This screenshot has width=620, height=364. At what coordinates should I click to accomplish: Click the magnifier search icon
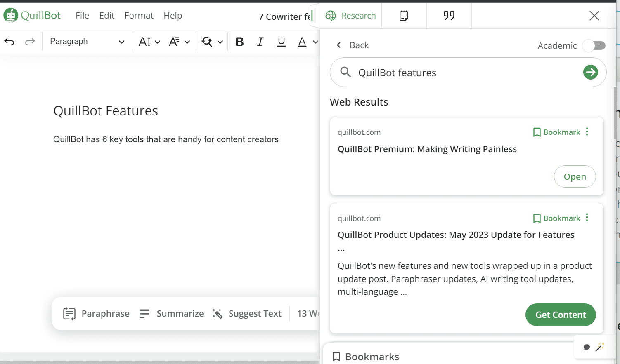[x=345, y=72]
